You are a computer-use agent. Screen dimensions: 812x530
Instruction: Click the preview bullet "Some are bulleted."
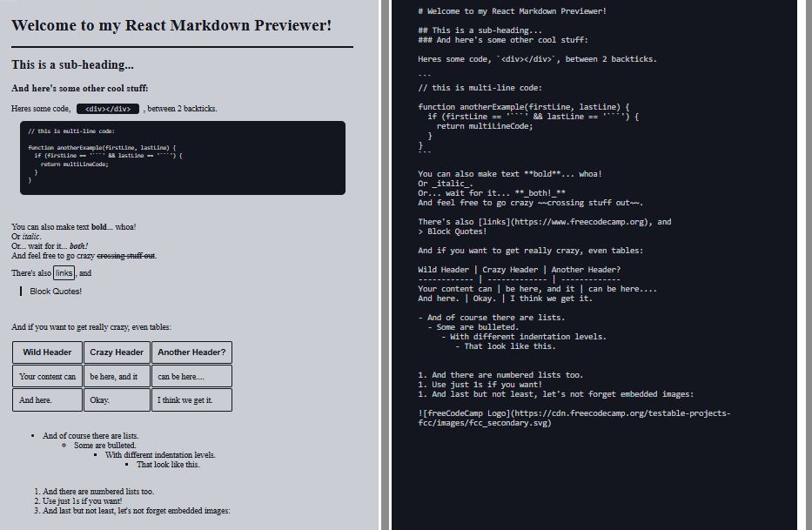pos(105,446)
